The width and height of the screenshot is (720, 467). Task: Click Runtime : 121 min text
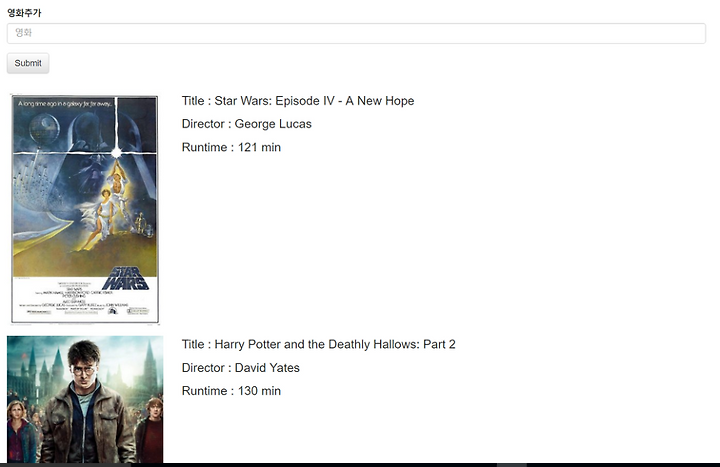231,147
